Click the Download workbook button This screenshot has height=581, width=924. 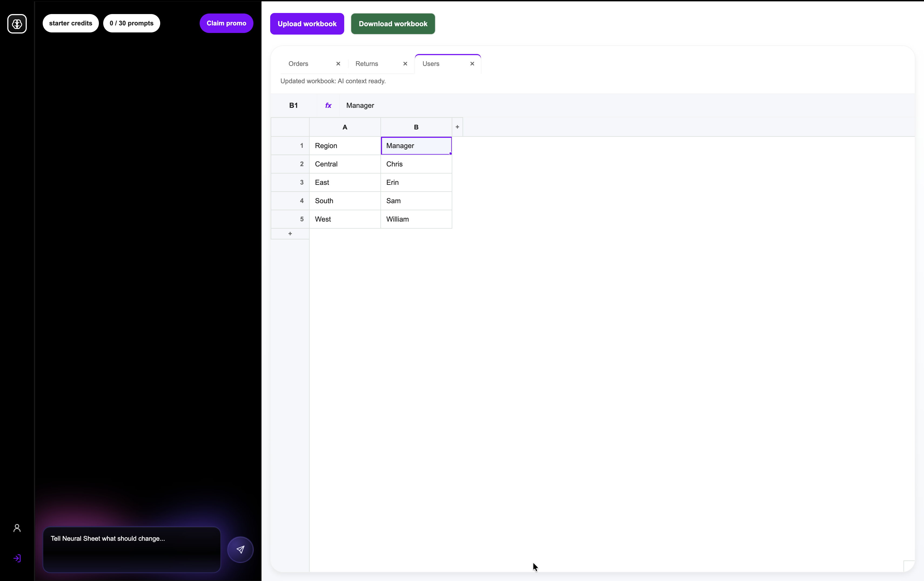(x=393, y=24)
